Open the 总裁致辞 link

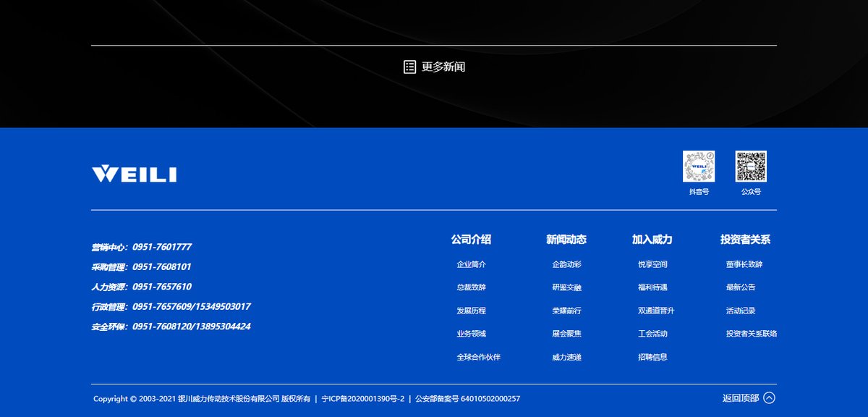(x=472, y=287)
